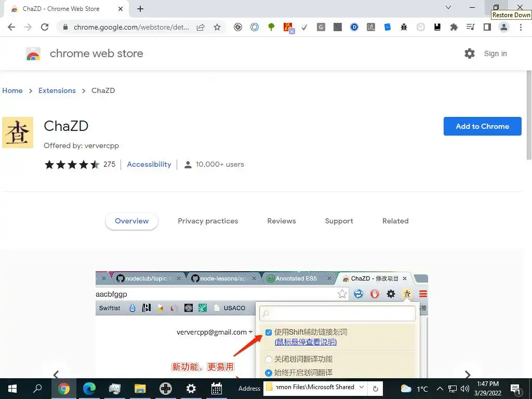Open the notification center icon
The height and width of the screenshot is (399, 532).
coord(516,389)
